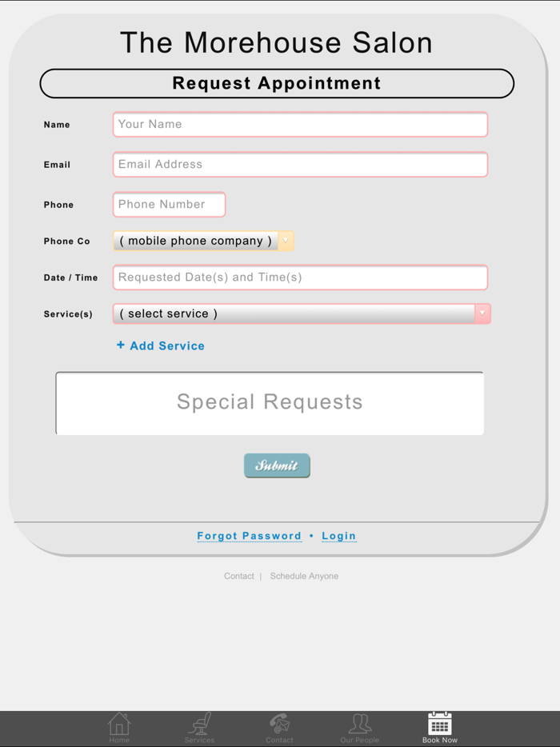Open the footer Contact link
560x747 pixels.
click(x=238, y=576)
